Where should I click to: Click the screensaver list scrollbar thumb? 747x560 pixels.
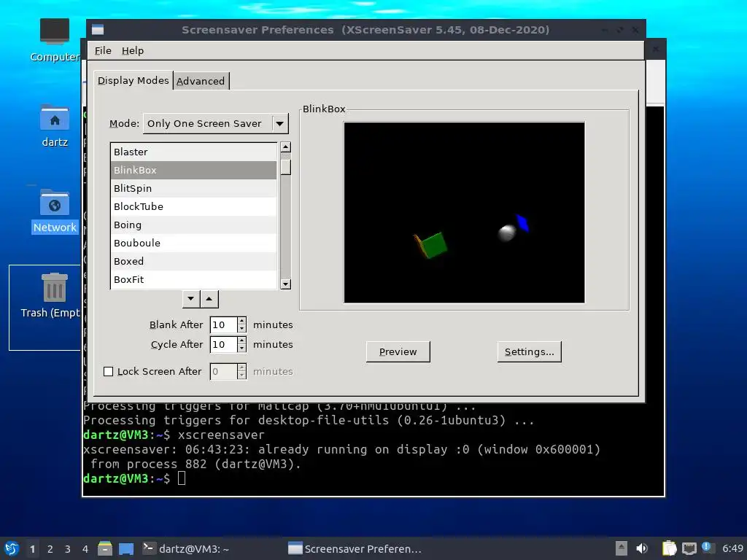tap(286, 167)
